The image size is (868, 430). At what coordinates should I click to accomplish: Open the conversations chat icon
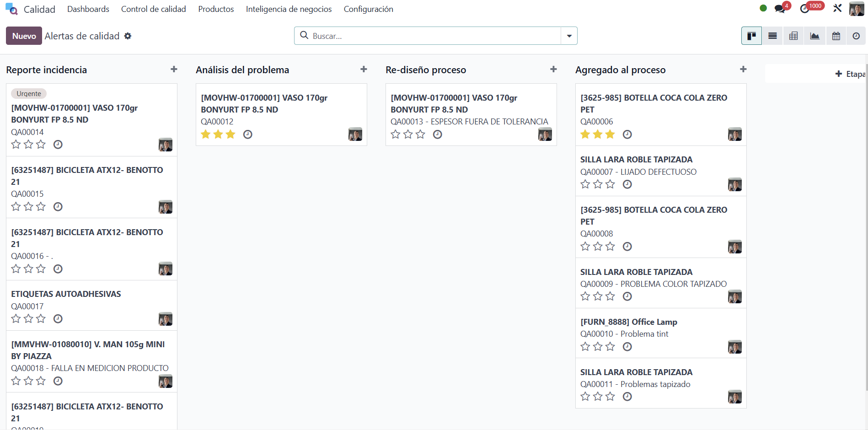(780, 9)
